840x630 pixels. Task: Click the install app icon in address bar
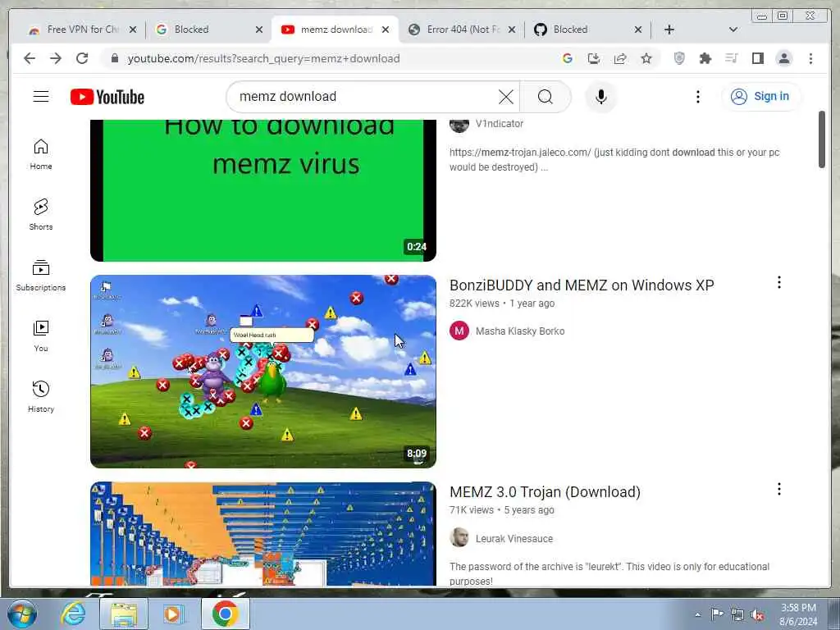click(594, 58)
